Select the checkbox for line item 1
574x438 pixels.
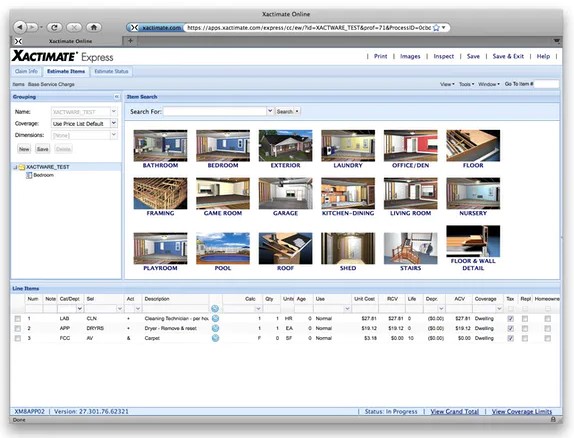tap(18, 319)
